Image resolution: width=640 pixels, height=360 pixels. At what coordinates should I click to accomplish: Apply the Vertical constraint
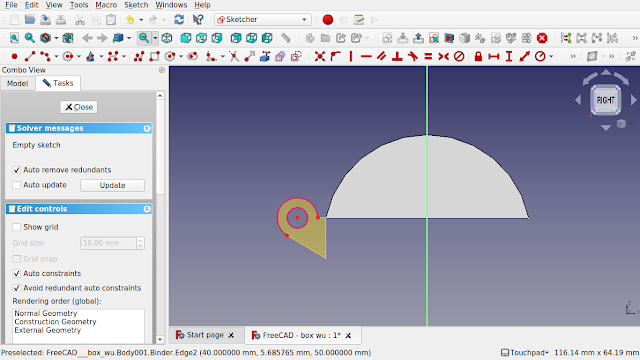351,56
